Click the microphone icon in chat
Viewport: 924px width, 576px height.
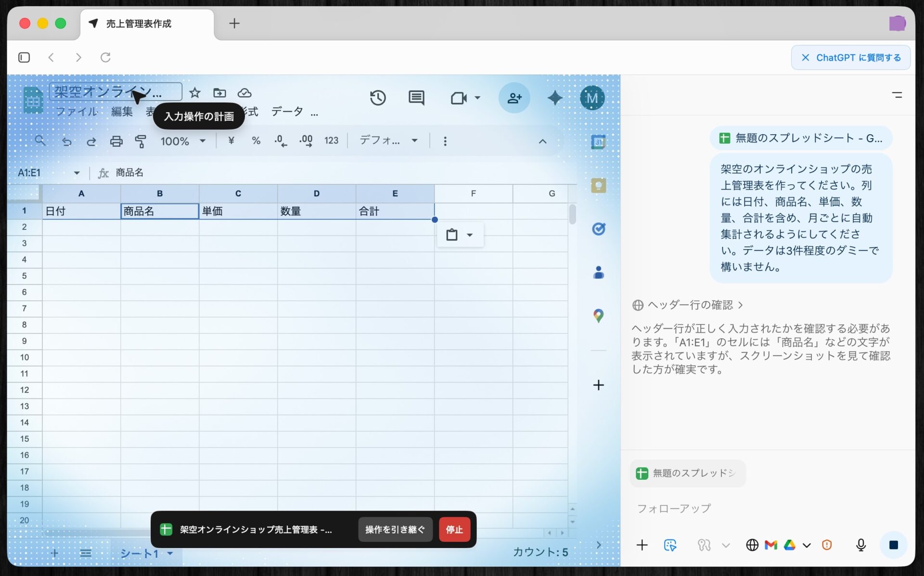860,545
